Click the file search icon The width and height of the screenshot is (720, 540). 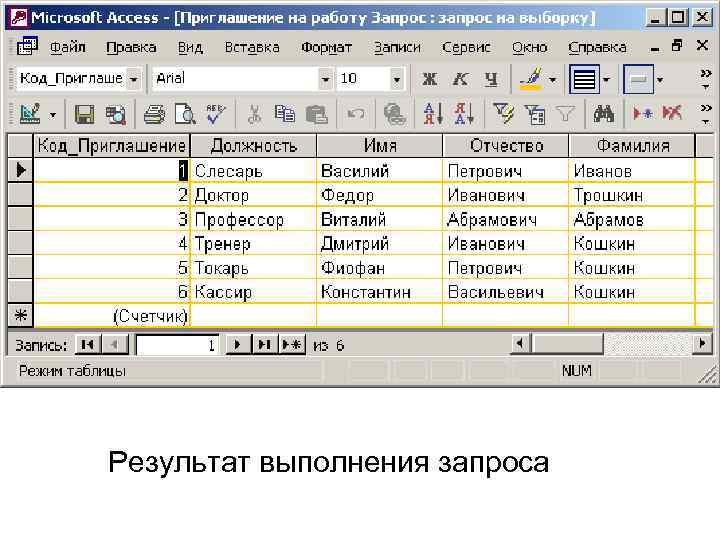coord(116,114)
